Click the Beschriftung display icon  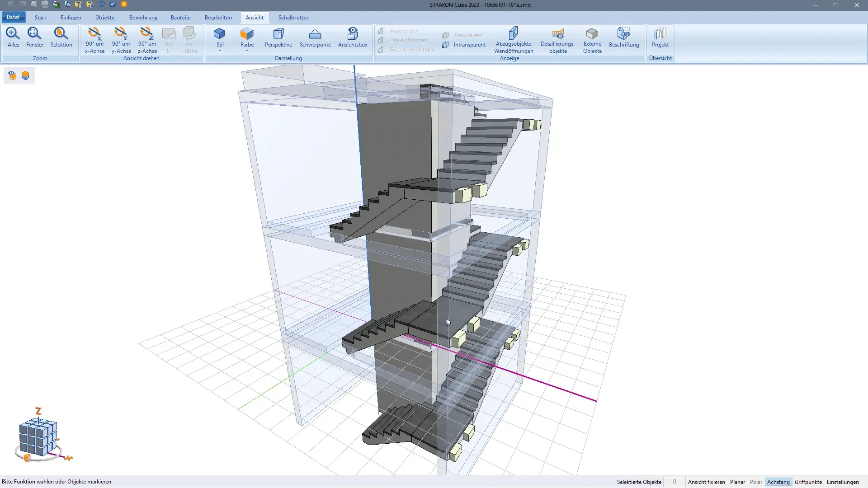point(623,34)
